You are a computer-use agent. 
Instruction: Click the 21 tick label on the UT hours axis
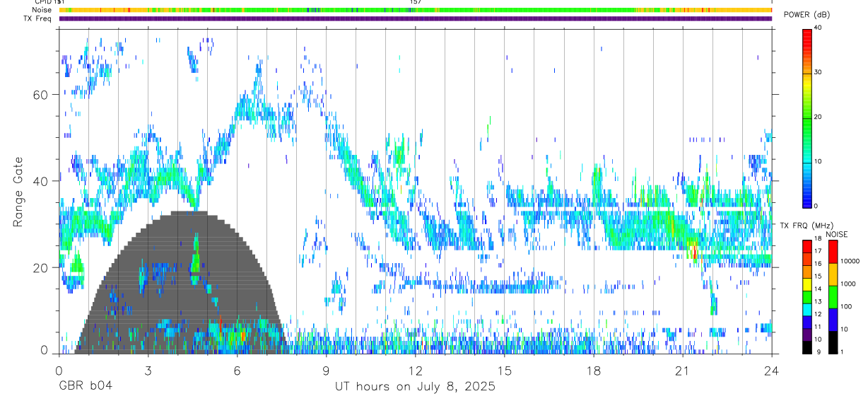pos(682,370)
